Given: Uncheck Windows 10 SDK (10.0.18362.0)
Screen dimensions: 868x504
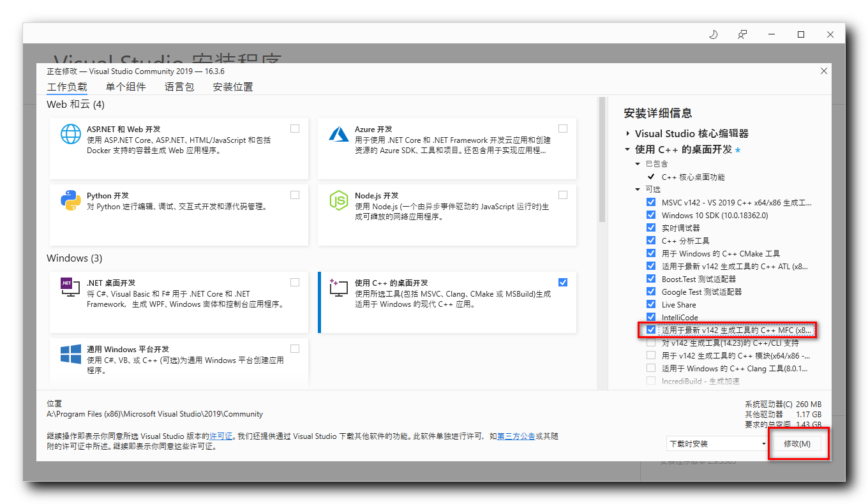Looking at the screenshot, I should pyautogui.click(x=651, y=215).
